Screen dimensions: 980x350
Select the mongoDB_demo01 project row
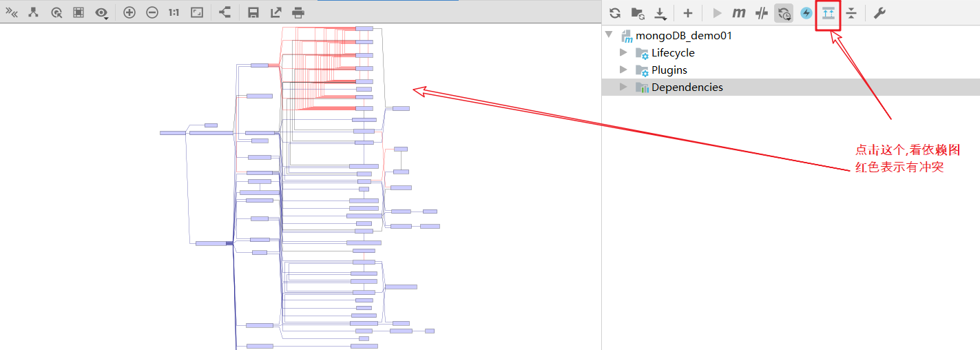(x=791, y=35)
